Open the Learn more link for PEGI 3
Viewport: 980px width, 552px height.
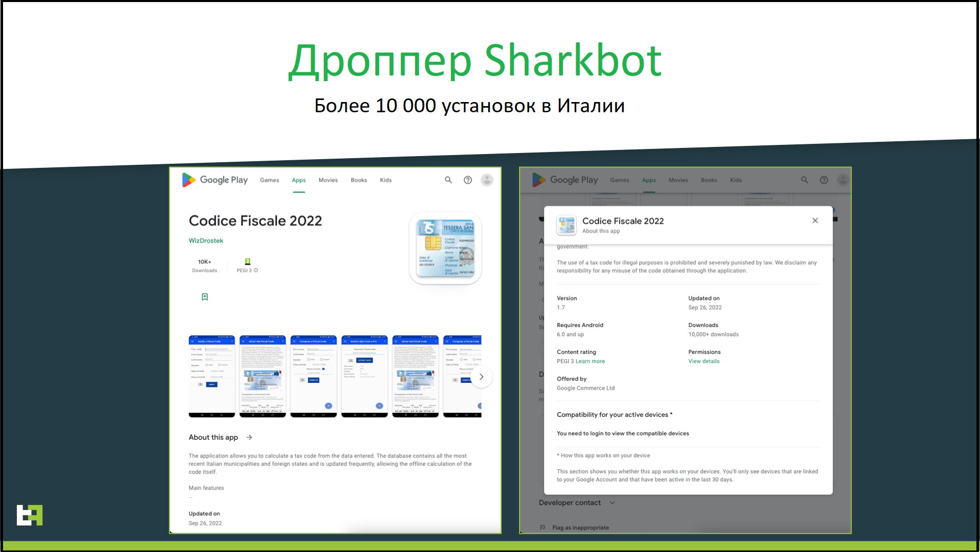590,361
